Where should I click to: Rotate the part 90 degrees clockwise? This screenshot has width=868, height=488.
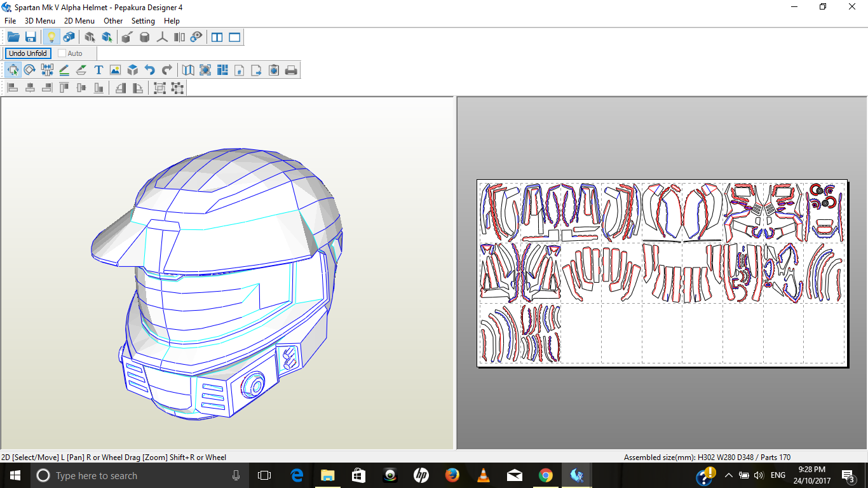click(137, 88)
